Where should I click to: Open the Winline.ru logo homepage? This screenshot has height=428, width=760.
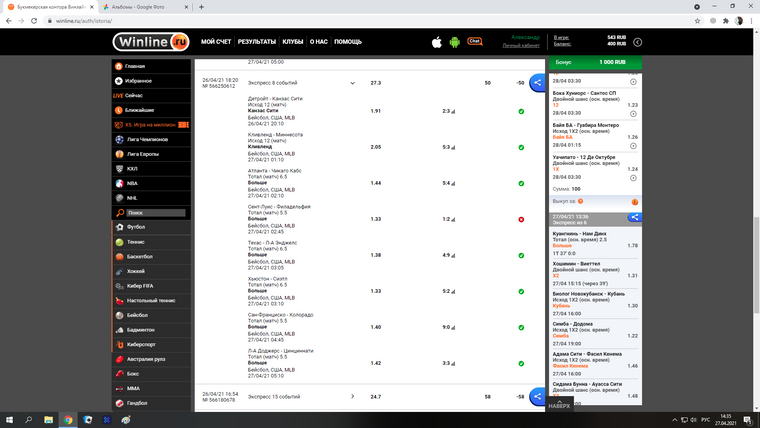(x=151, y=42)
